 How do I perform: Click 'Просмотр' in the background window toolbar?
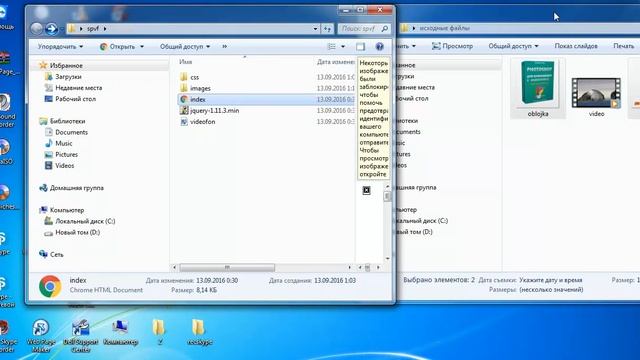pos(452,46)
